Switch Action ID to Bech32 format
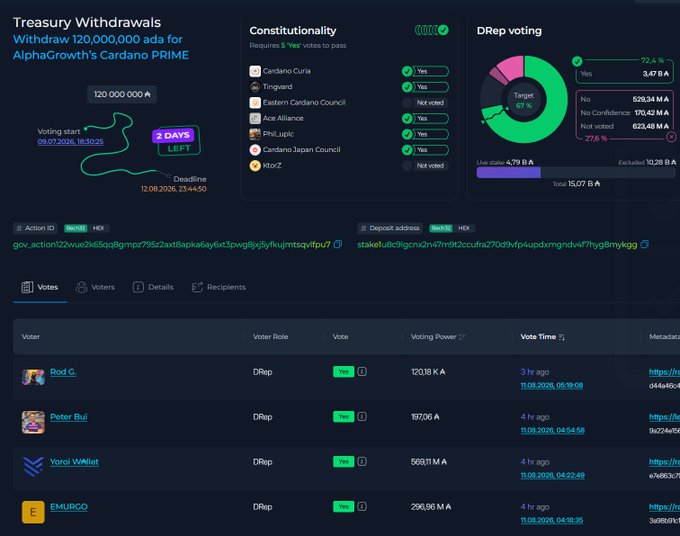 (x=76, y=228)
